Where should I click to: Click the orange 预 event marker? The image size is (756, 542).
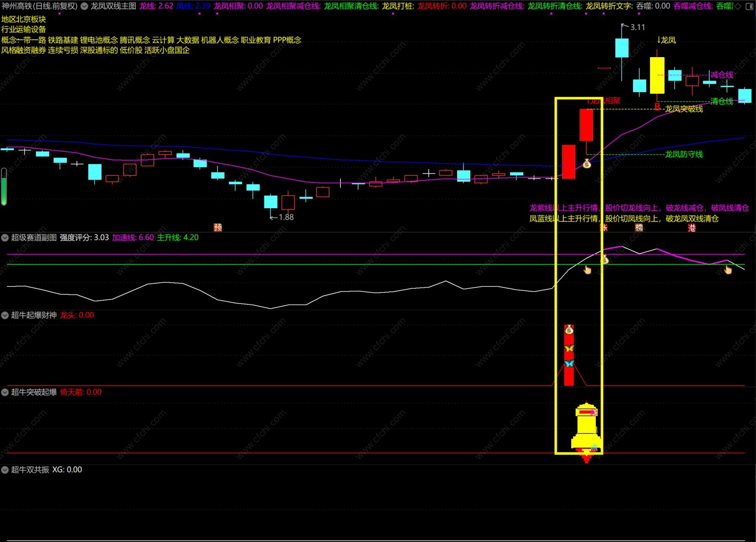[218, 227]
